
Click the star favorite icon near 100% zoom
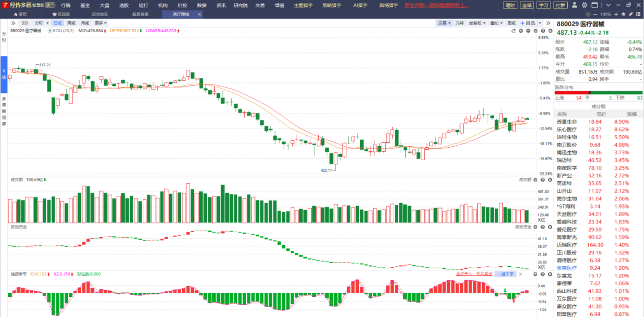623,14
